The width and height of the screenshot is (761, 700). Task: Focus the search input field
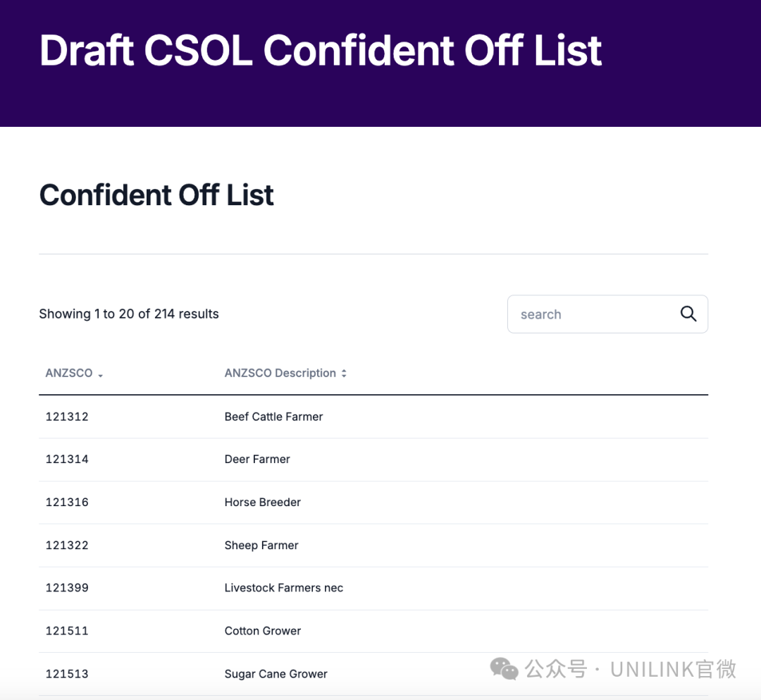[592, 314]
